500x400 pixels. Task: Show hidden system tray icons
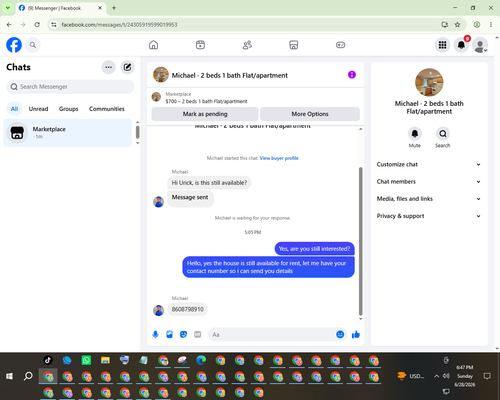436,376
